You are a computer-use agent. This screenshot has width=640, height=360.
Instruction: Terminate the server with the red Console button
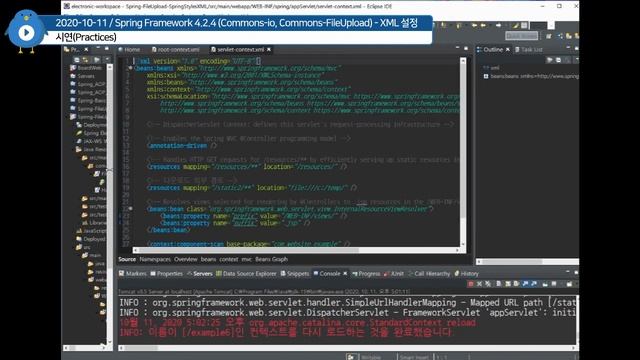pos(471,284)
